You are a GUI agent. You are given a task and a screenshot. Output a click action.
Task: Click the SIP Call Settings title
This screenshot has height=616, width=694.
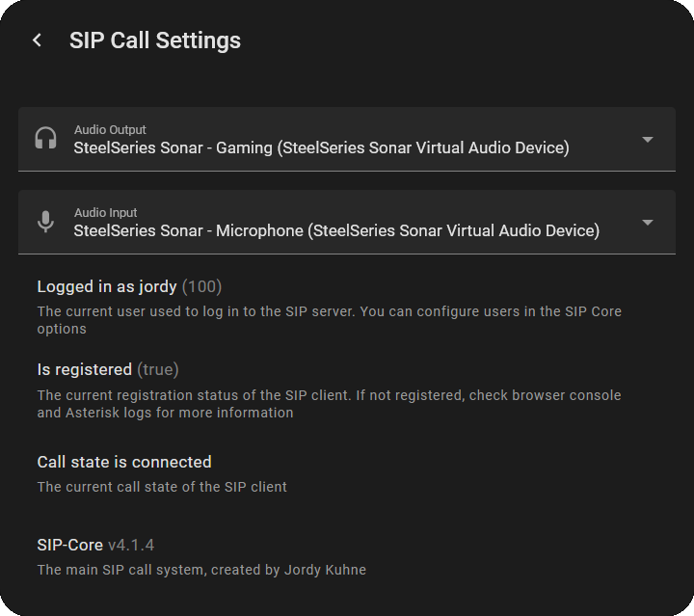(155, 40)
